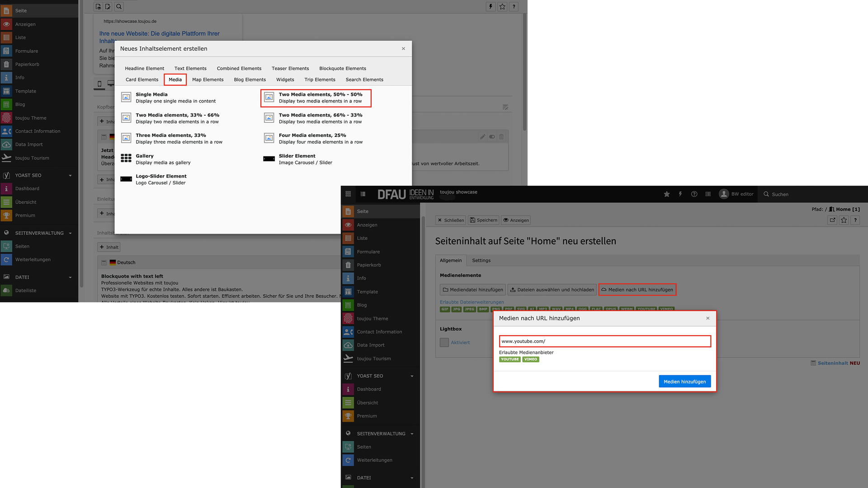Toggle page tree list icon
868x488 pixels.
point(363,194)
